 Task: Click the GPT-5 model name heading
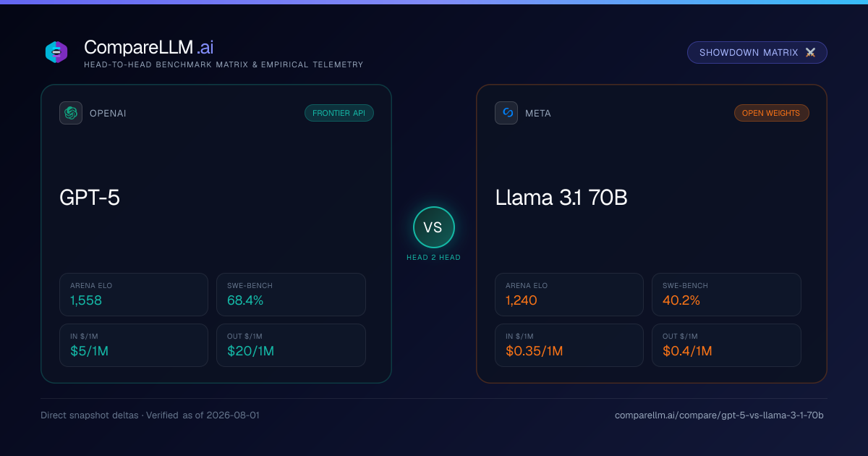point(90,198)
